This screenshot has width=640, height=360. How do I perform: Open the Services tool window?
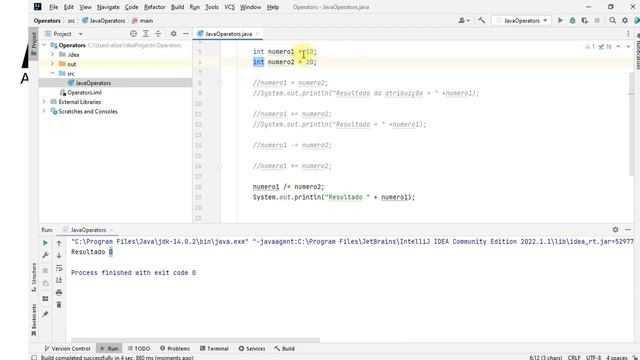[252, 349]
